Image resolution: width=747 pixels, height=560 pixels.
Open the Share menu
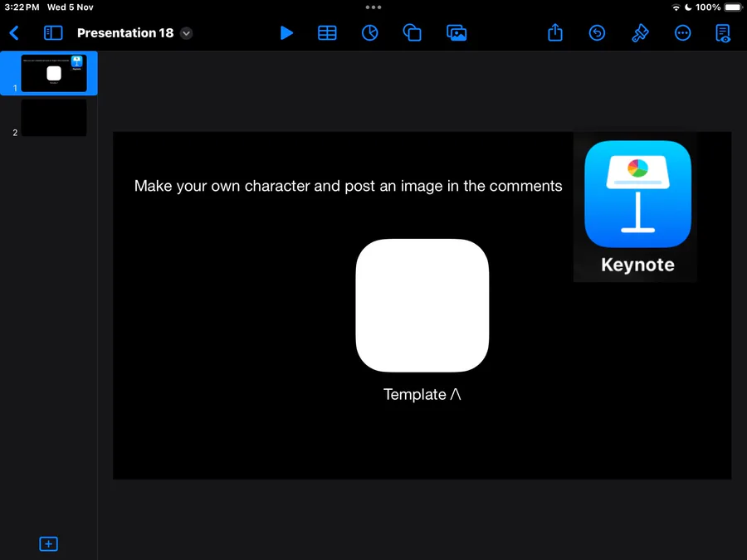555,32
